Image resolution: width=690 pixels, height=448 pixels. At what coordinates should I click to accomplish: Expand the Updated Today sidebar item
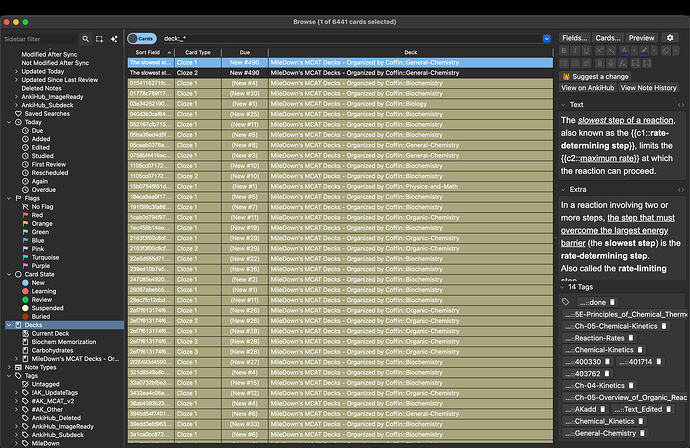point(16,71)
